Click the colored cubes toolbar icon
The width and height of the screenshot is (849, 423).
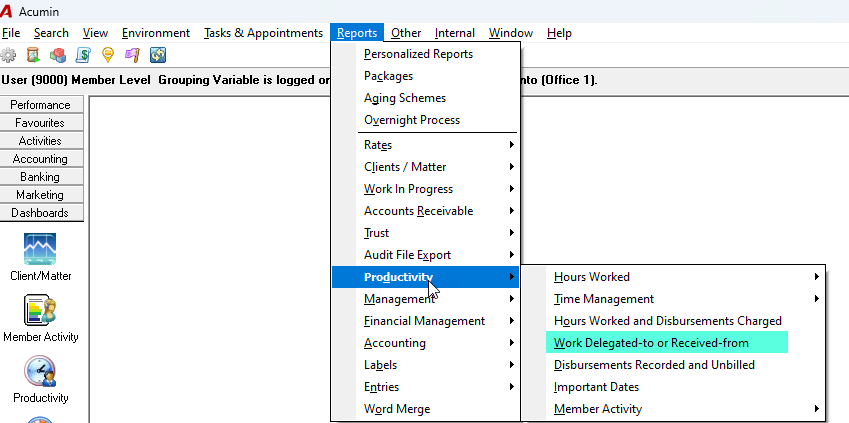[x=58, y=55]
